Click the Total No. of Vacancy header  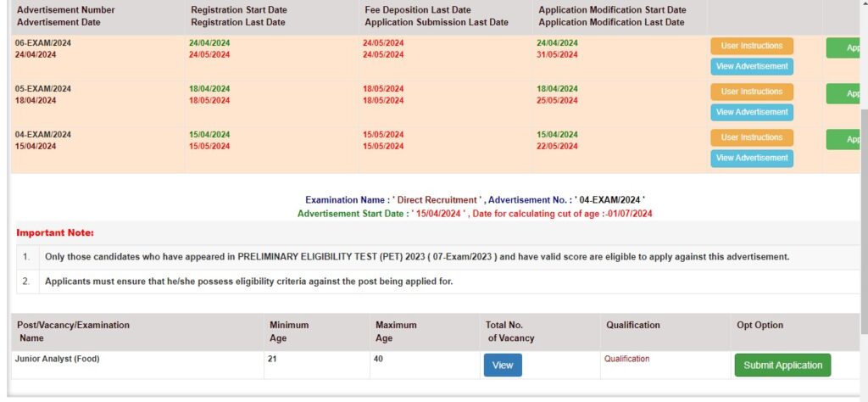point(509,332)
